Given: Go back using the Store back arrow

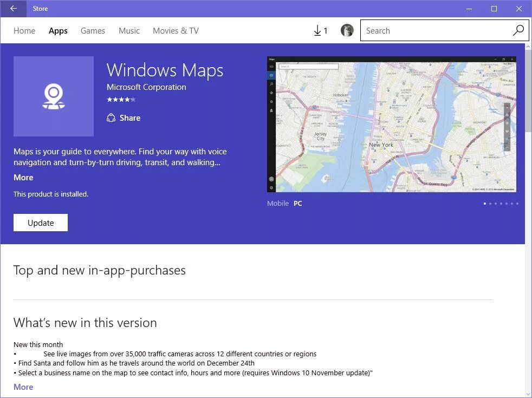Looking at the screenshot, I should [13, 9].
